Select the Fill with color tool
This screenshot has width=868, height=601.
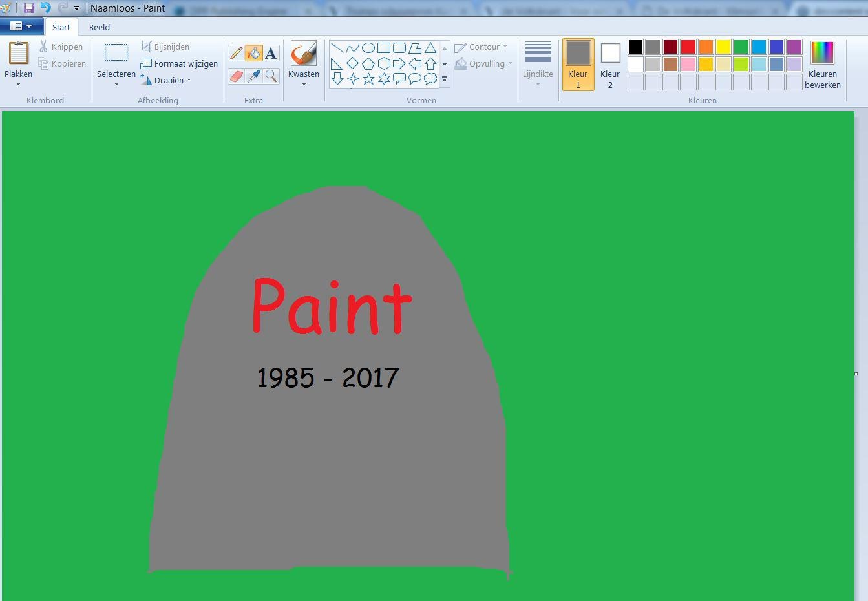pyautogui.click(x=253, y=52)
